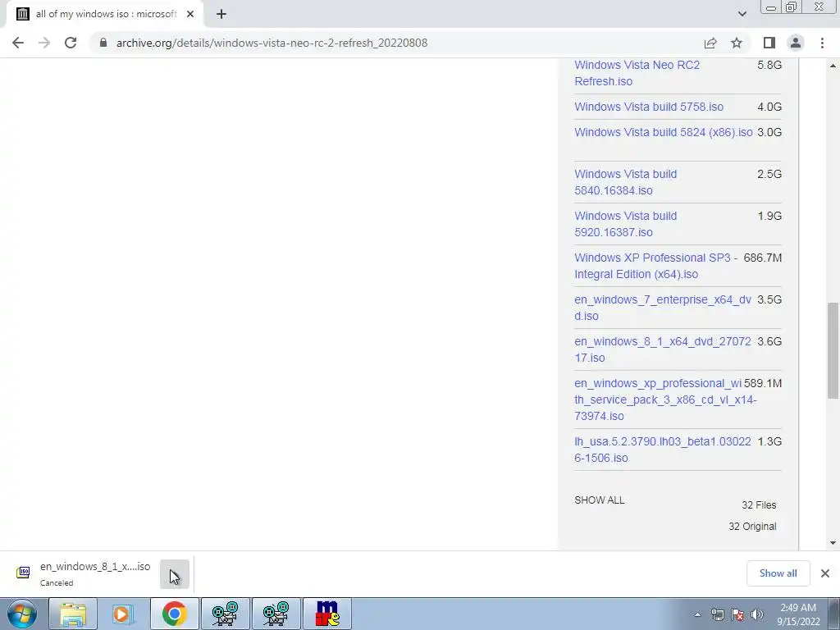Click the address bar URL

(x=272, y=43)
